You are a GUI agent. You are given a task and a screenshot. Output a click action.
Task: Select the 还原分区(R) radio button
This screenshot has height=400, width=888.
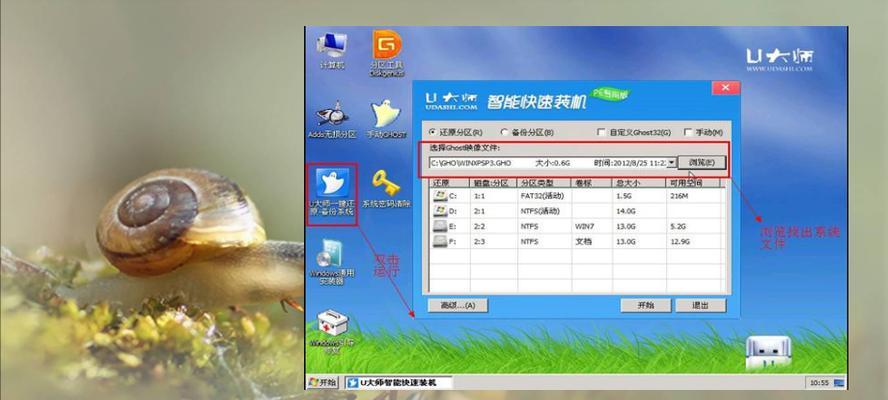pyautogui.click(x=433, y=132)
